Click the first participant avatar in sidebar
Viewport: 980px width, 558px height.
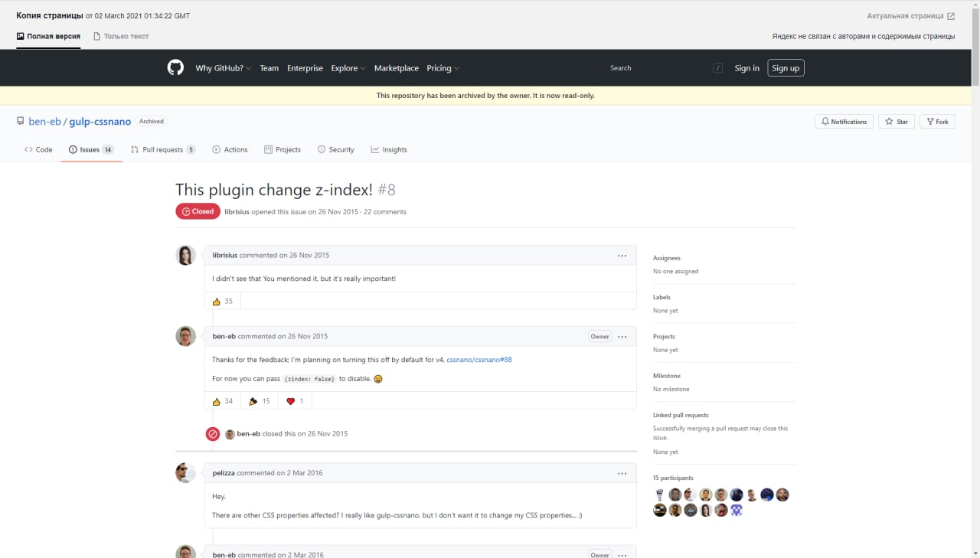(660, 495)
